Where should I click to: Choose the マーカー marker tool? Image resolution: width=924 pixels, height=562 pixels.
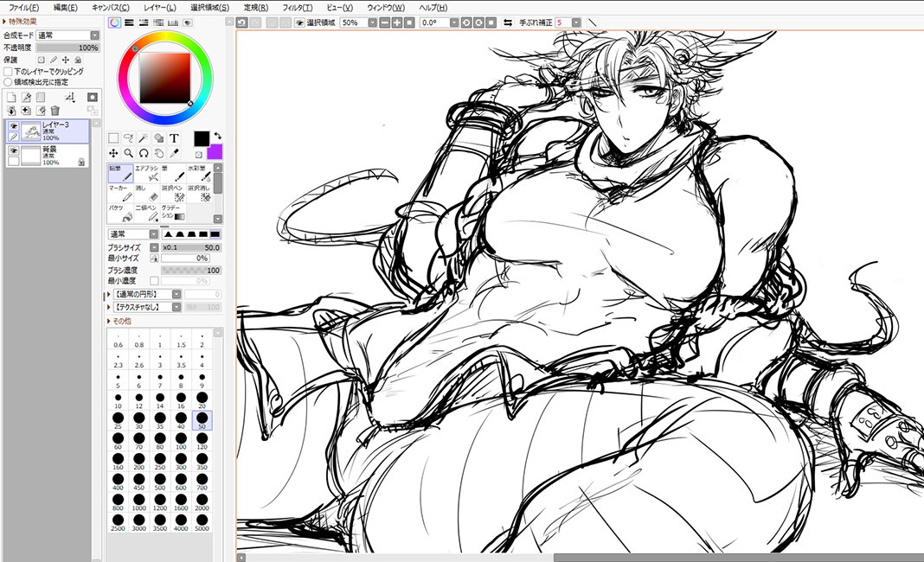tap(120, 193)
